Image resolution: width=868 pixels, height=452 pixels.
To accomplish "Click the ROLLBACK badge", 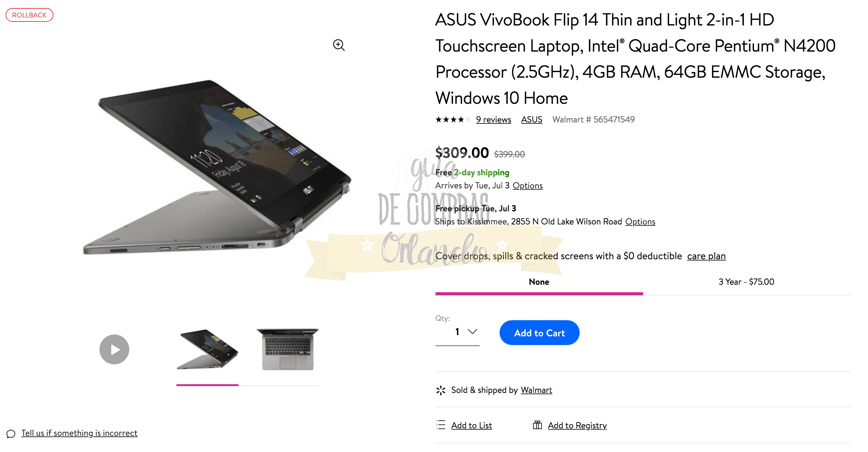I will pos(29,15).
